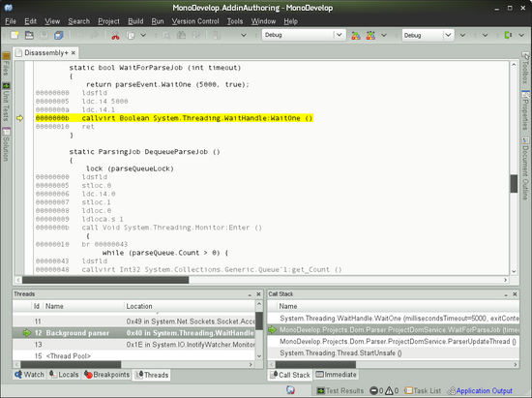This screenshot has height=398, width=532.
Task: Expand the dropdown arrow right of second Debug combo
Action: tap(462, 35)
